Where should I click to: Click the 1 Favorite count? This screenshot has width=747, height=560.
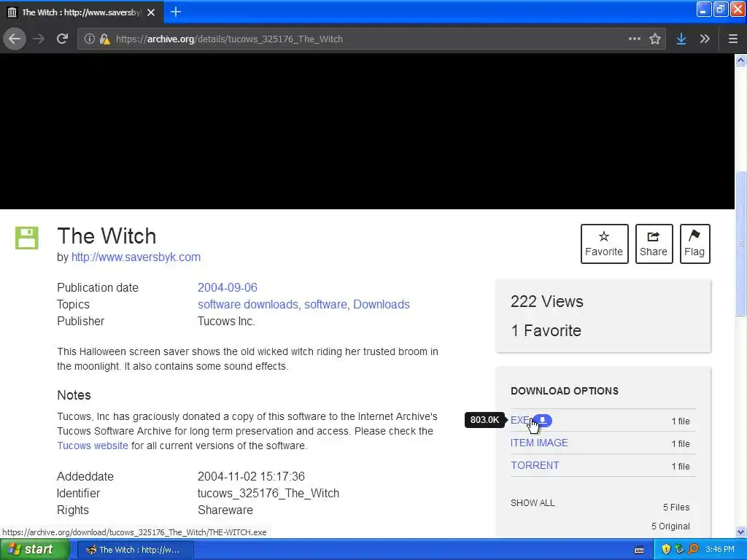tap(546, 330)
